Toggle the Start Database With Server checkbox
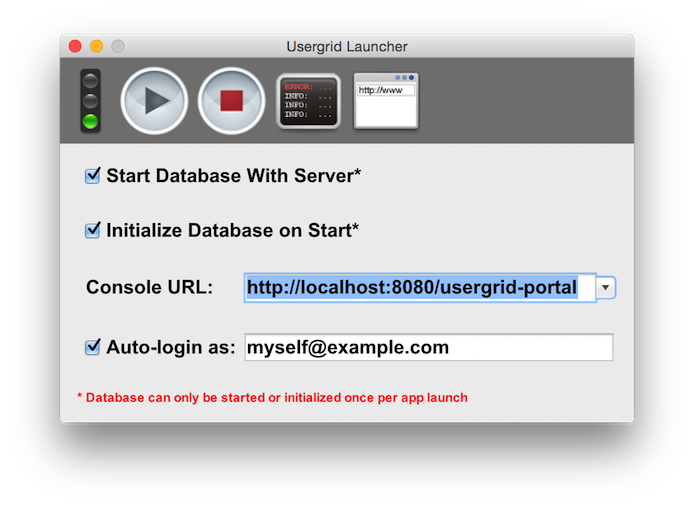694x508 pixels. pos(93,176)
